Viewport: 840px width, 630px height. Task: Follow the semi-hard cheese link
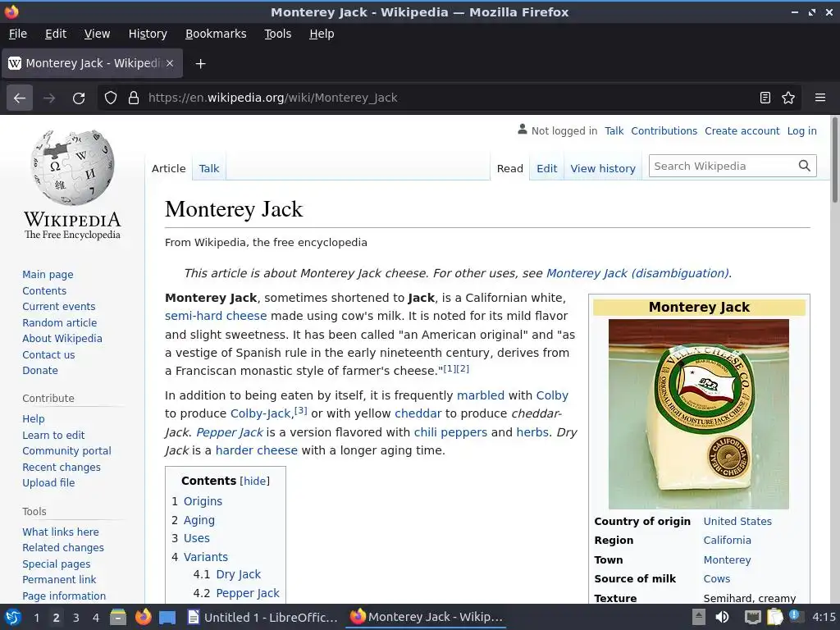pyautogui.click(x=216, y=316)
